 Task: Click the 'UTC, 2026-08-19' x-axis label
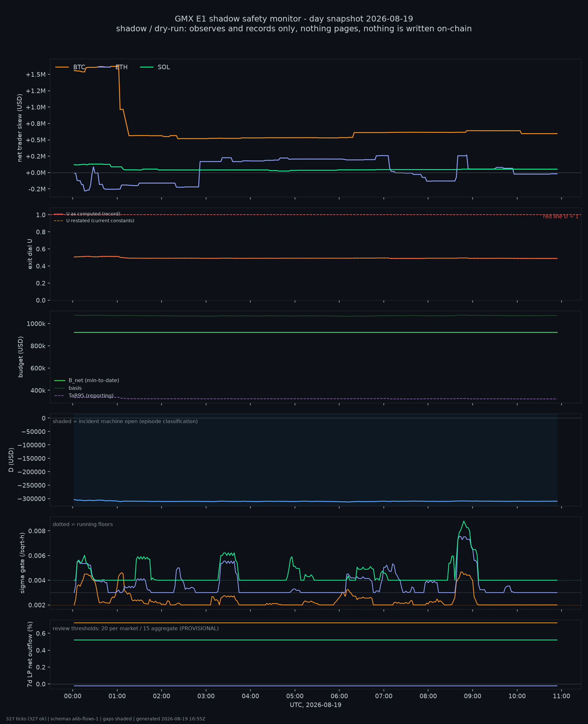(315, 705)
